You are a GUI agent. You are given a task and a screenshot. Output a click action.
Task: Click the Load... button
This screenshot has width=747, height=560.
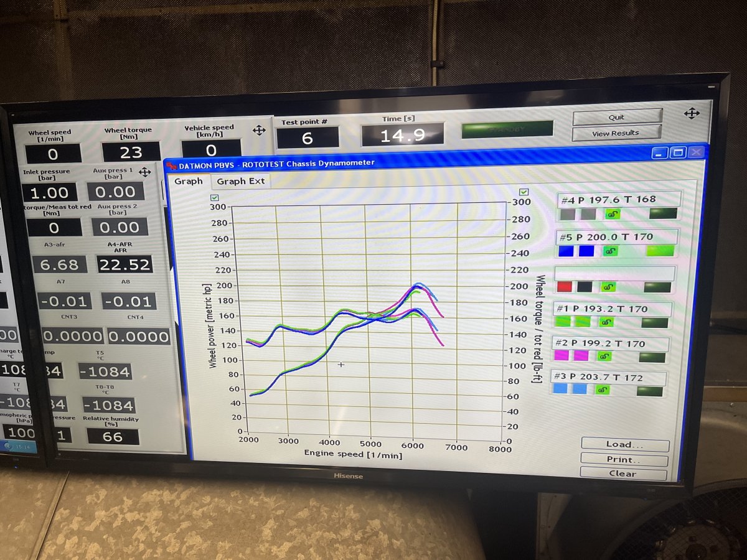624,444
